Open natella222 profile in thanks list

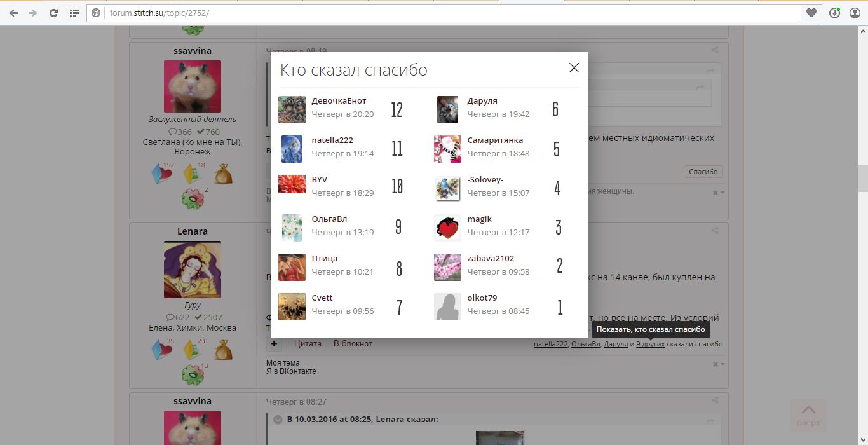coord(332,140)
